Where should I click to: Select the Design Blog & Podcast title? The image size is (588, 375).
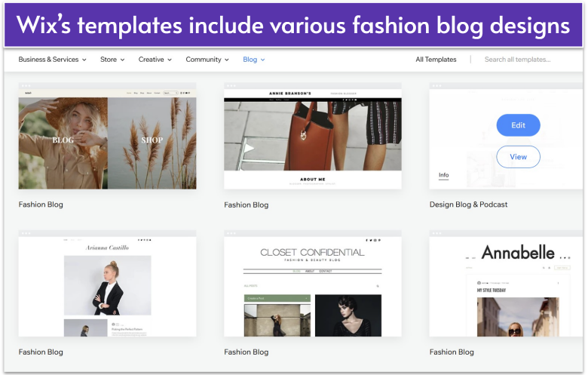[x=468, y=204]
